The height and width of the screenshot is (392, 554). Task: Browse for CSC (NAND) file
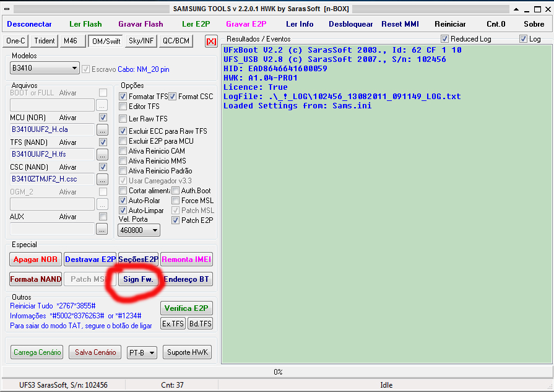click(102, 179)
